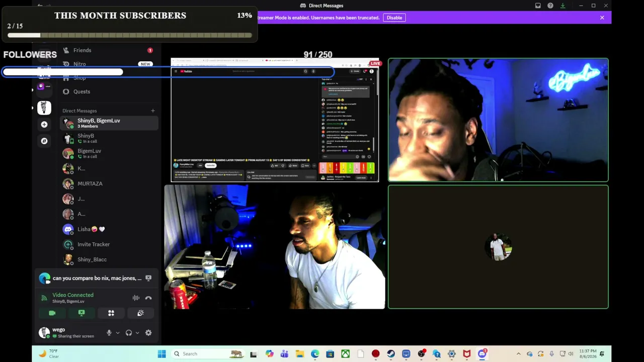Open Discover servers compass icon
The image size is (644, 362).
[x=44, y=141]
